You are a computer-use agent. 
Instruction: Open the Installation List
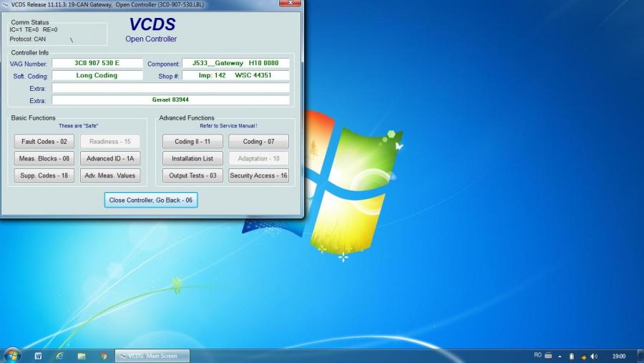192,158
